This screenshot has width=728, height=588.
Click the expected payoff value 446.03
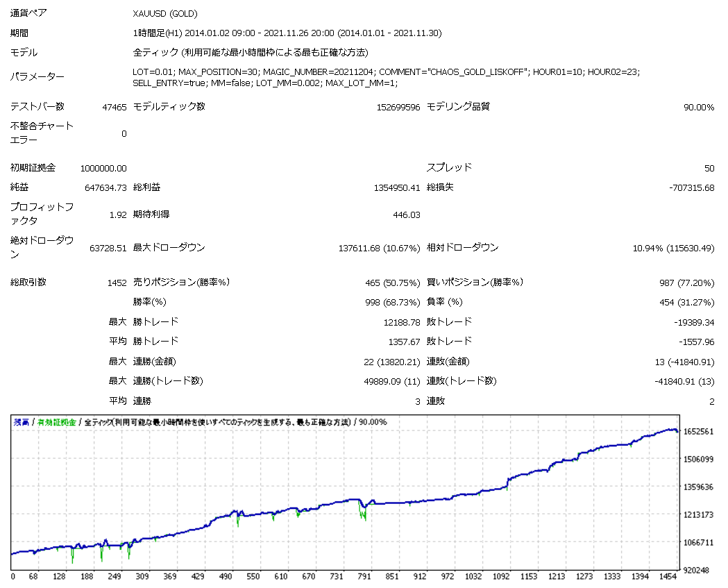[406, 215]
